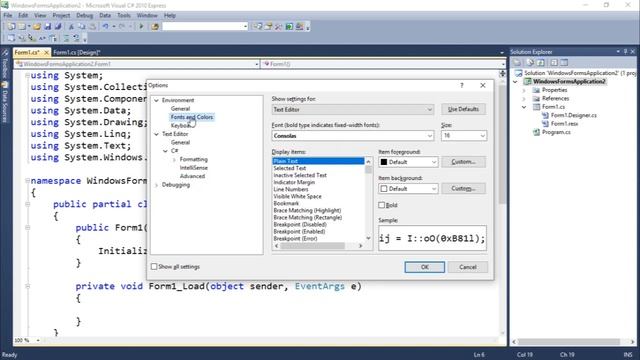
Task: Open the font Size dropdown
Action: click(x=464, y=136)
